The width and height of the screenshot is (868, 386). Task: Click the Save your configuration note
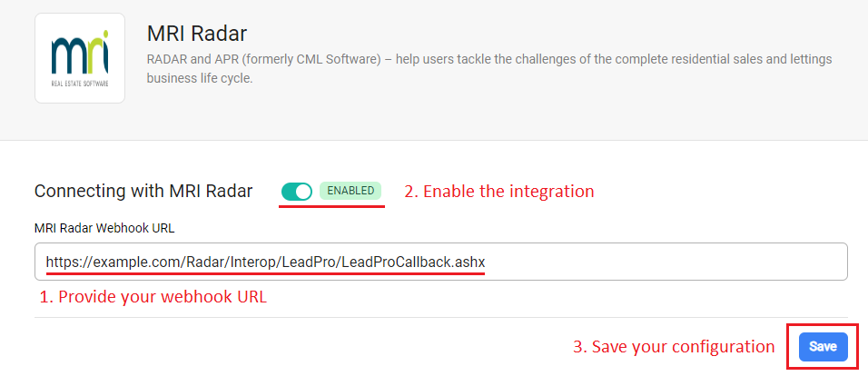673,347
